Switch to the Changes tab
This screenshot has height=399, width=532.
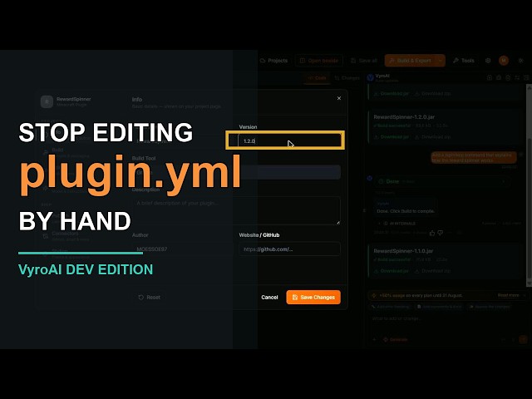(347, 78)
